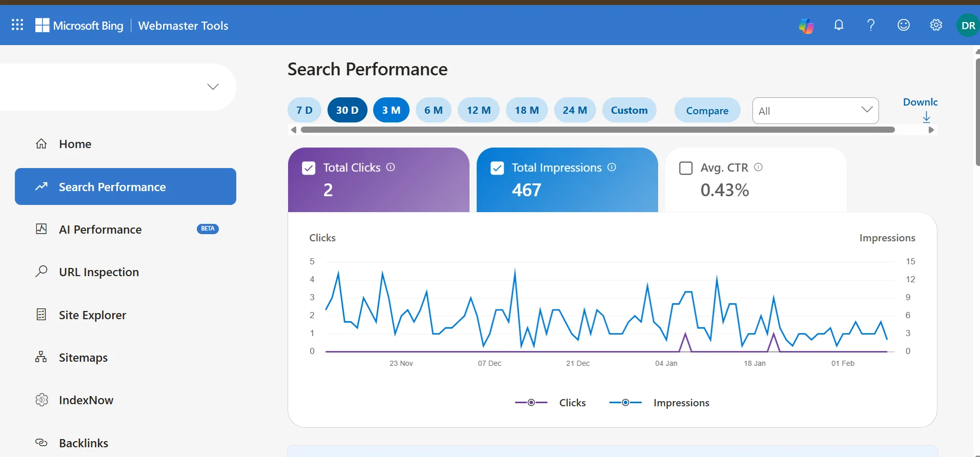Click the Microsoft Bing logo
This screenshot has height=457, width=980.
click(79, 25)
